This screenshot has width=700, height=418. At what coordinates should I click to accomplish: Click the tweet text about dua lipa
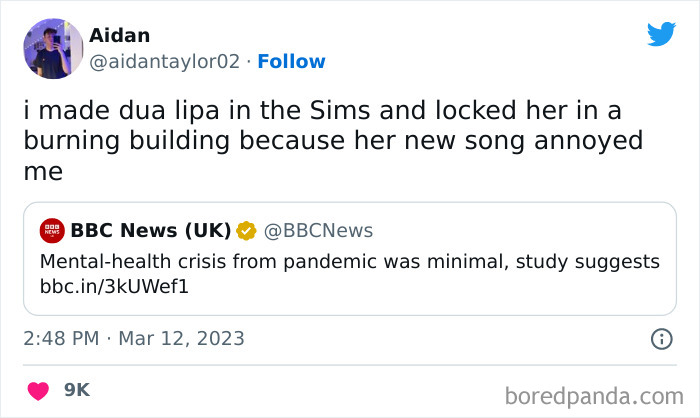(x=330, y=141)
